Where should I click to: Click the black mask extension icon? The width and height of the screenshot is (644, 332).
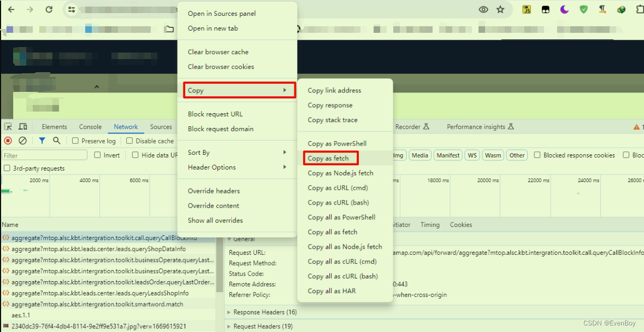point(546,9)
